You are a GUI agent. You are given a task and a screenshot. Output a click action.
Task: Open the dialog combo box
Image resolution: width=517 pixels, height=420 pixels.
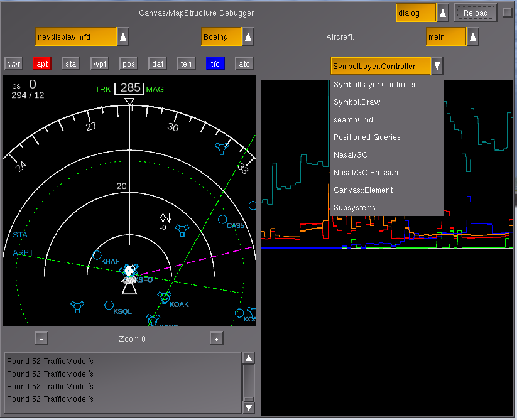(416, 13)
